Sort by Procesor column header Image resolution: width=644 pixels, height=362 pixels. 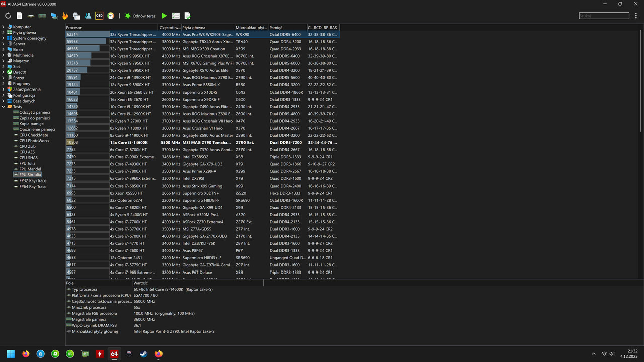click(x=112, y=28)
